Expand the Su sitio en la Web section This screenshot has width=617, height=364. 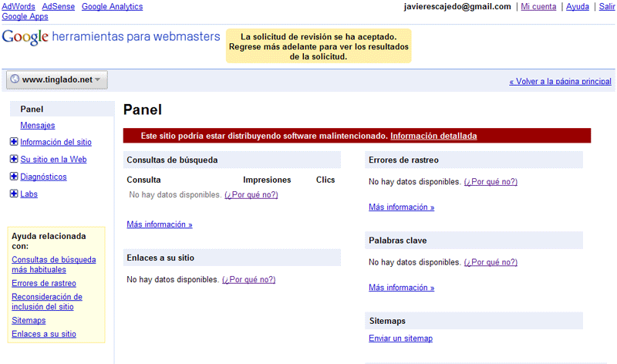coord(13,160)
